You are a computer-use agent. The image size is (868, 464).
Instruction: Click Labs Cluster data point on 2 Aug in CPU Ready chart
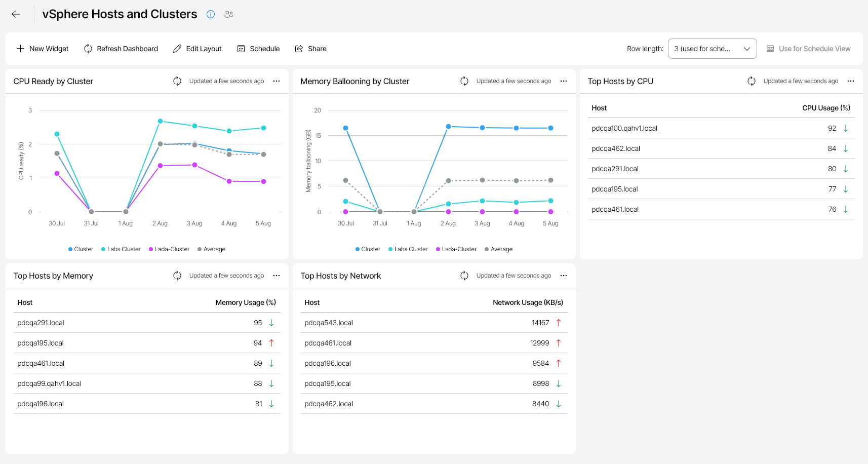click(160, 121)
